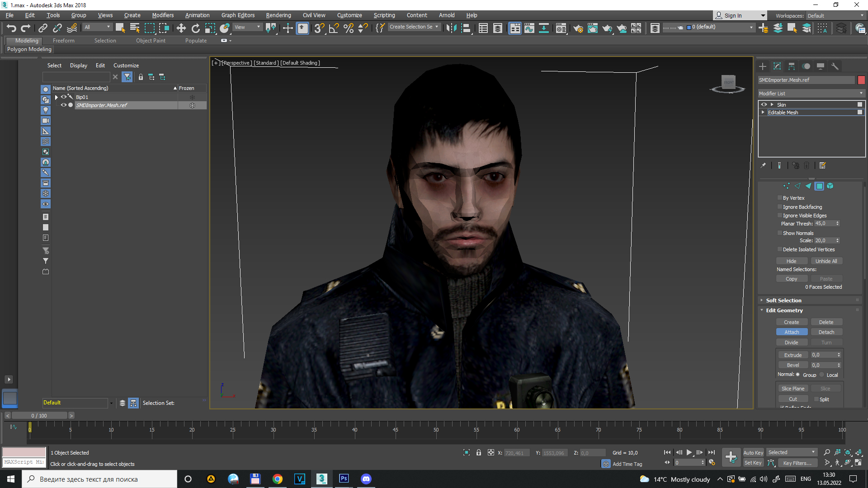Click the Unhide All button
The image size is (868, 488).
826,261
